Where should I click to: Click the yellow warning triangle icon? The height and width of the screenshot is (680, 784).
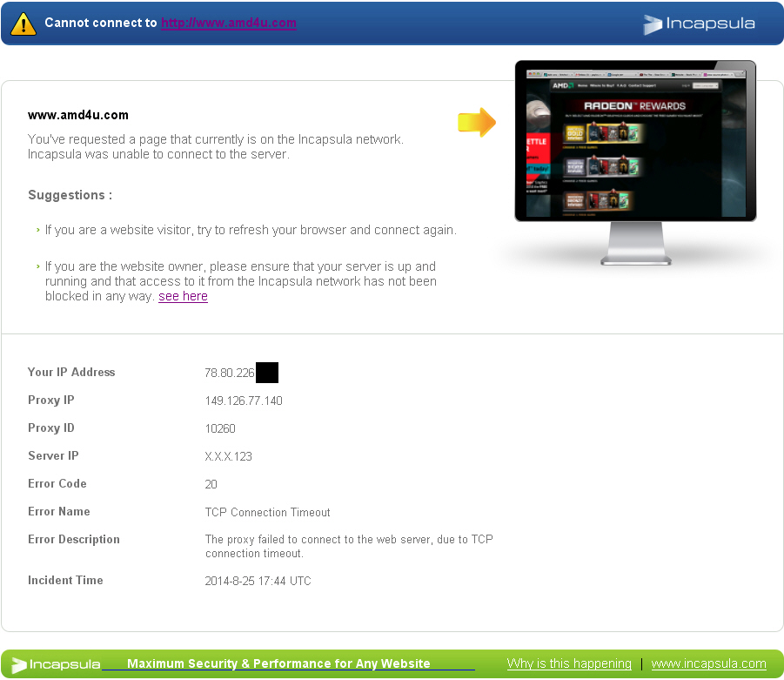23,24
